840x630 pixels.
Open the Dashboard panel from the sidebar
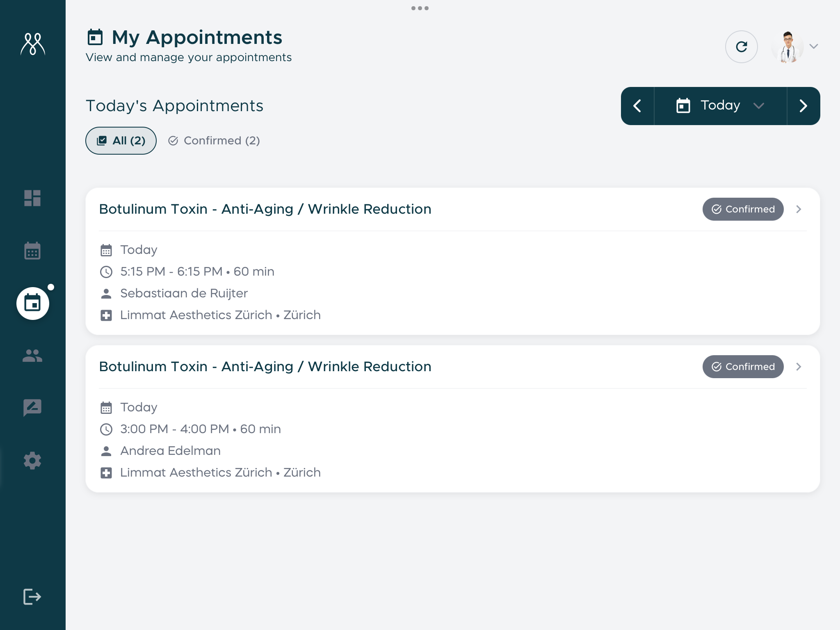point(32,199)
